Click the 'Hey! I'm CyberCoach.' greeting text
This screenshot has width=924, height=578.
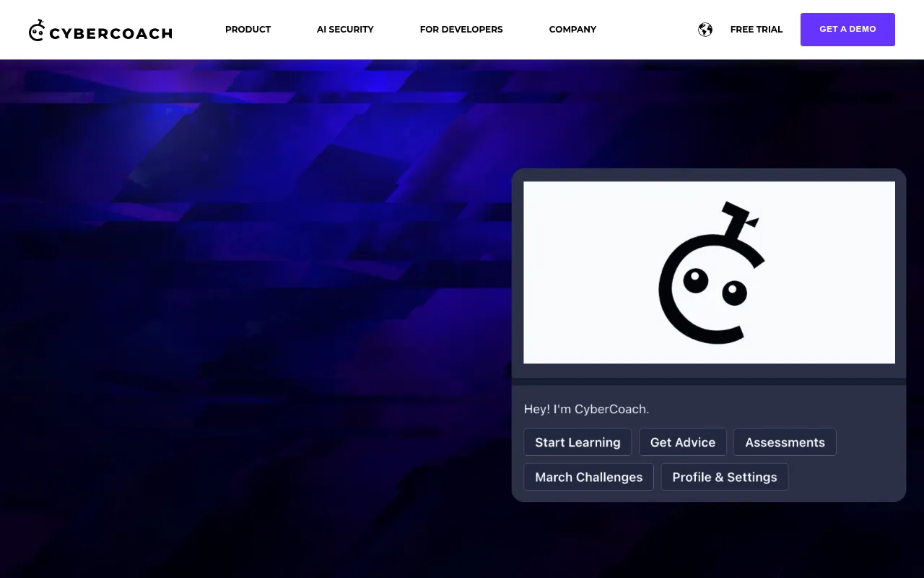(x=586, y=409)
